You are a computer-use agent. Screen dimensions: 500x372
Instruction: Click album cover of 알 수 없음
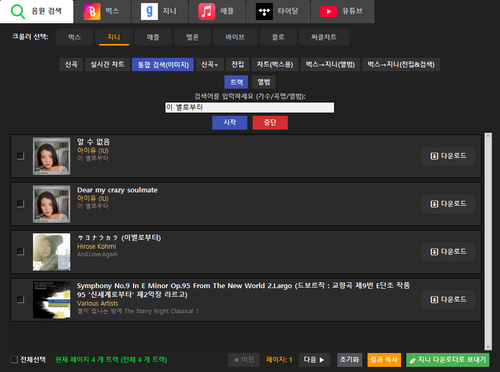point(51,156)
